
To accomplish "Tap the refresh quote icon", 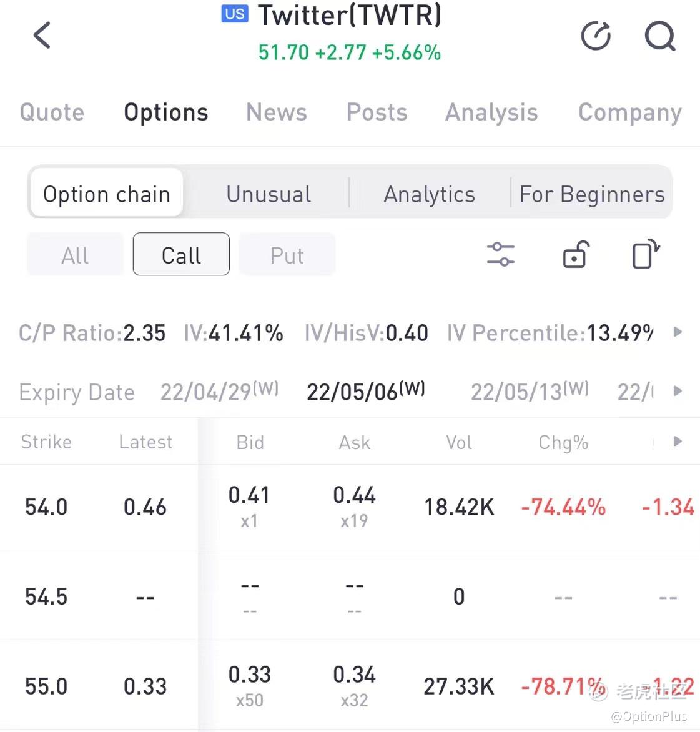I will [596, 36].
